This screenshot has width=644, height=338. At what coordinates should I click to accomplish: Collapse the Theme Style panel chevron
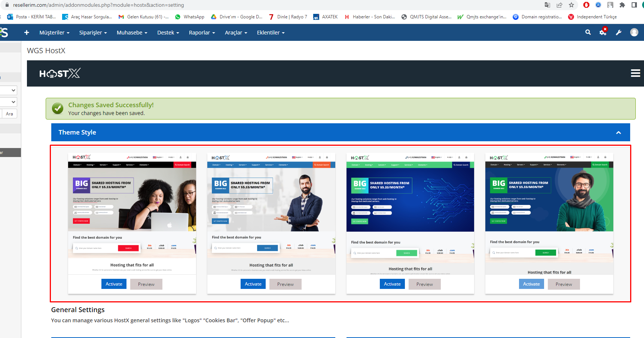[x=619, y=133]
